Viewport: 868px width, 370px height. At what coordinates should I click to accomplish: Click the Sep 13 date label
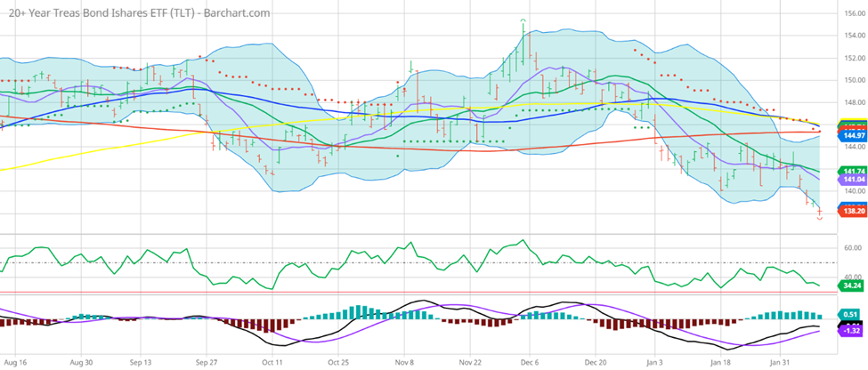141,363
